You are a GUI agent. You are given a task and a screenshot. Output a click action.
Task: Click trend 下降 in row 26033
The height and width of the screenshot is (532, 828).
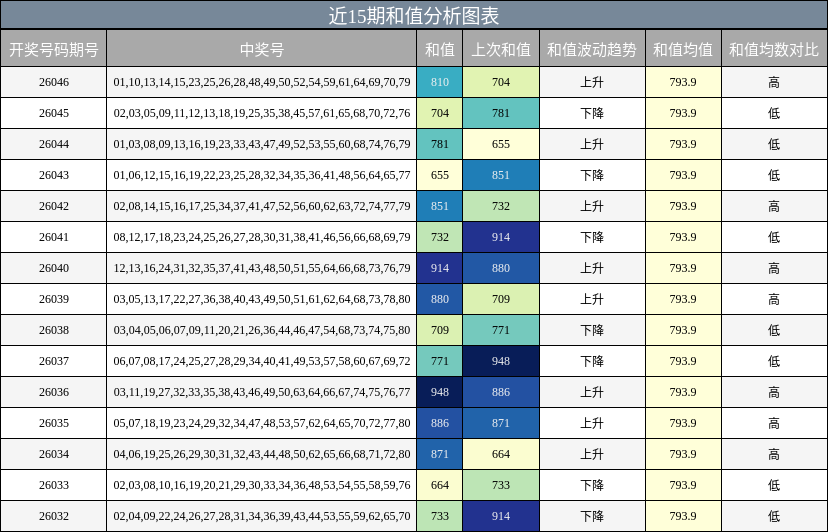(x=591, y=485)
